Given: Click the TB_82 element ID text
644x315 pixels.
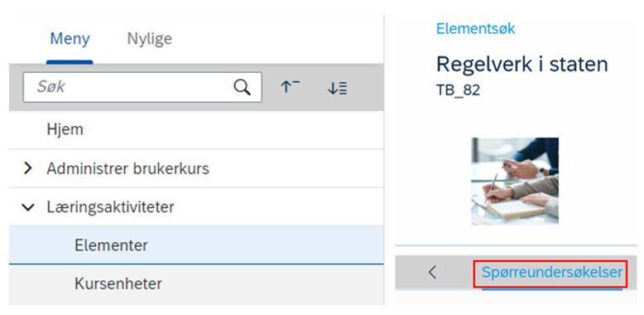Looking at the screenshot, I should (x=458, y=90).
